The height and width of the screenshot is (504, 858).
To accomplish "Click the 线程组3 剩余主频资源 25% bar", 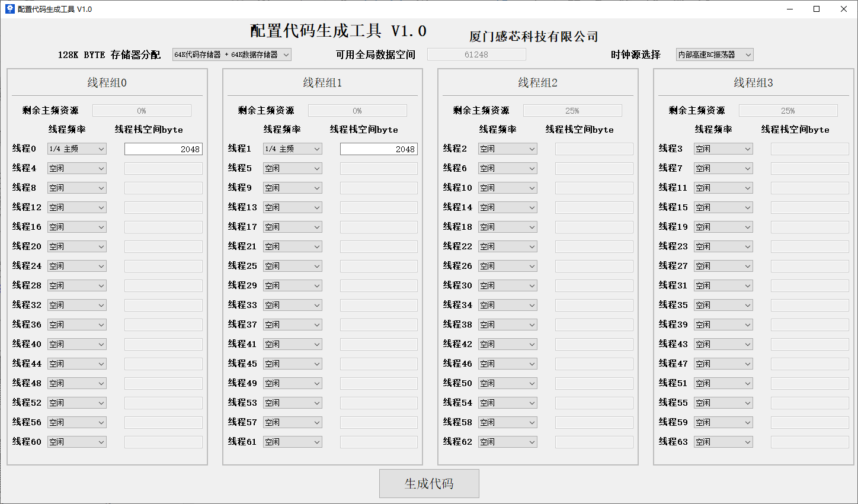I will [x=788, y=111].
